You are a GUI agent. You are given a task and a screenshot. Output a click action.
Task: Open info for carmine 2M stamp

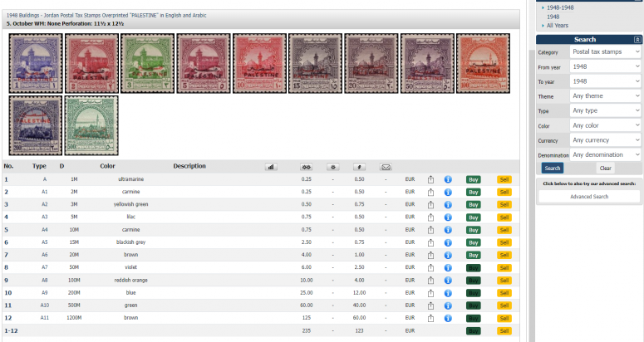coord(448,192)
